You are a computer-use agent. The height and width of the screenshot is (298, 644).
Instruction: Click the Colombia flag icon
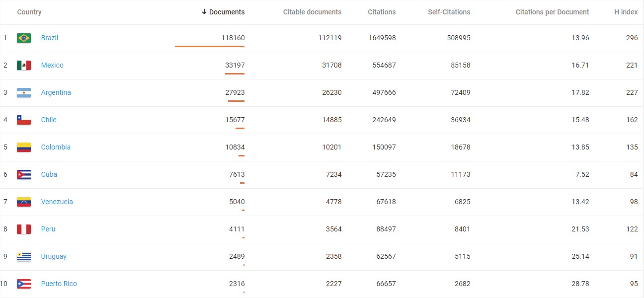click(24, 148)
